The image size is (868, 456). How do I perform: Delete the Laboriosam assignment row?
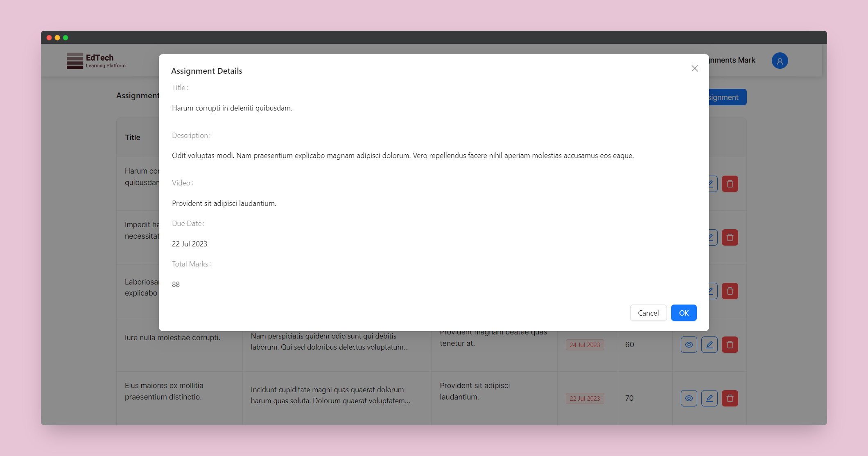click(730, 291)
